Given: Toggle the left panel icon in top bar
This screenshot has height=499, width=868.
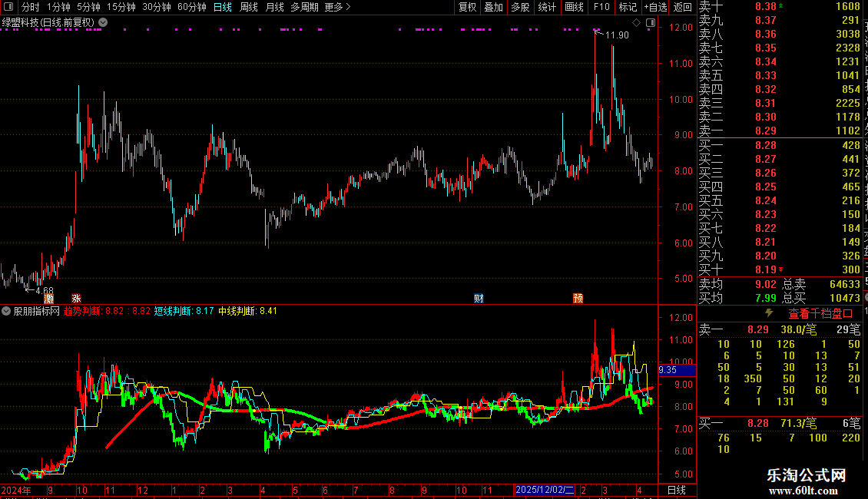Looking at the screenshot, I should click(8, 7).
